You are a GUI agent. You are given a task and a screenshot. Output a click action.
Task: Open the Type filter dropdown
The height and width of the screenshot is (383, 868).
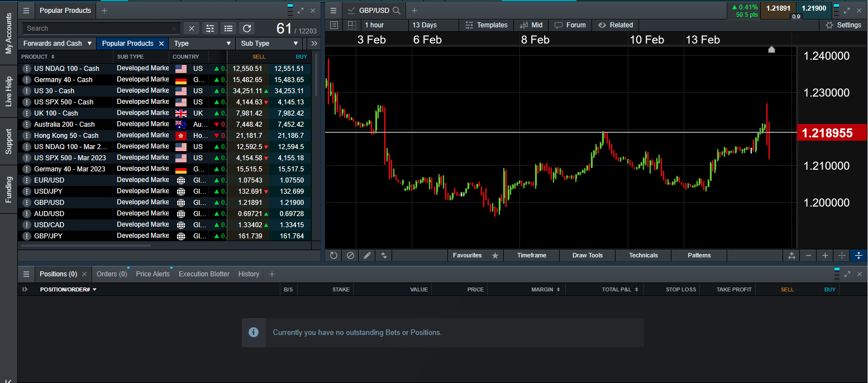pos(202,44)
